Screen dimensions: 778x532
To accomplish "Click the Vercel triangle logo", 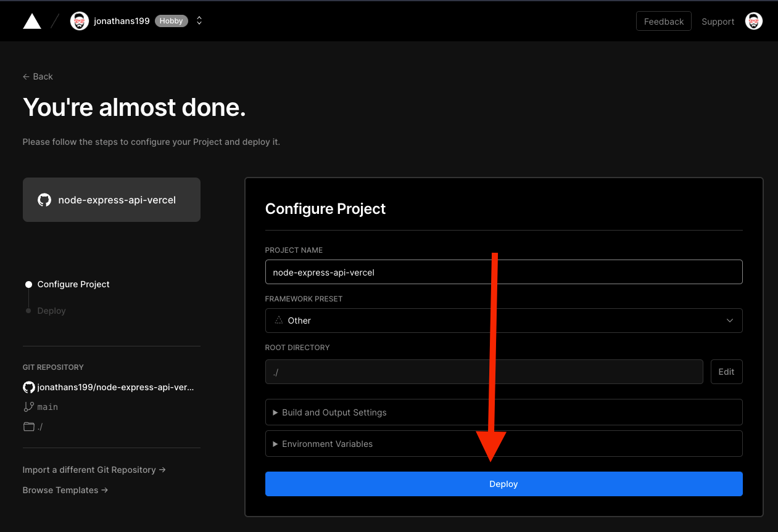I will tap(32, 21).
